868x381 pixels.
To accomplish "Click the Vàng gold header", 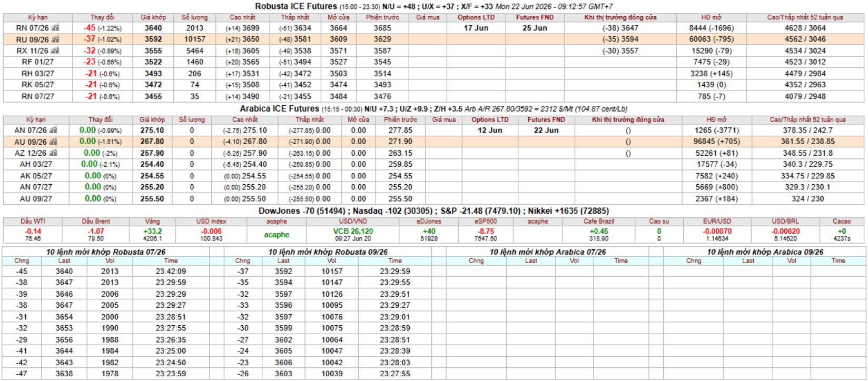I will click(152, 222).
